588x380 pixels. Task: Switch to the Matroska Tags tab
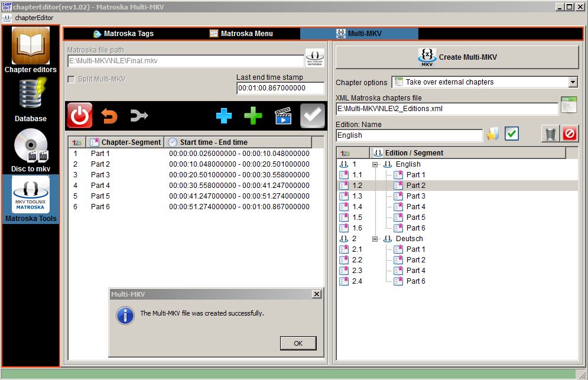click(x=124, y=33)
